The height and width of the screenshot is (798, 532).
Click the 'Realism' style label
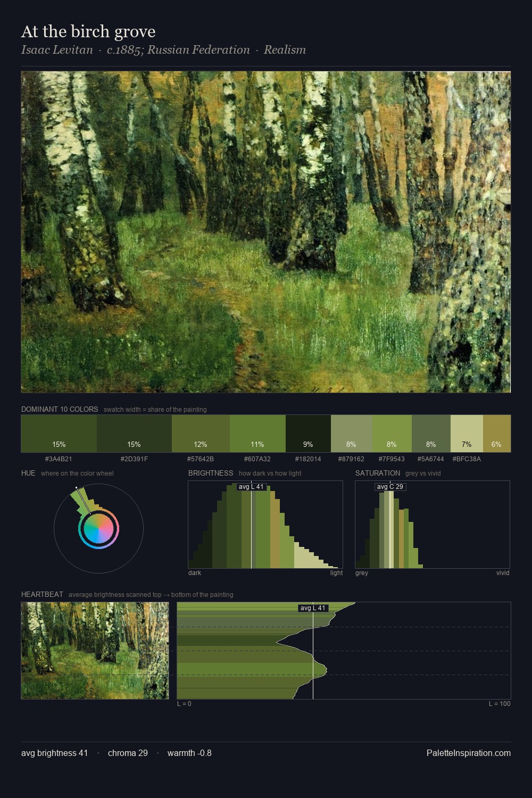pos(285,50)
